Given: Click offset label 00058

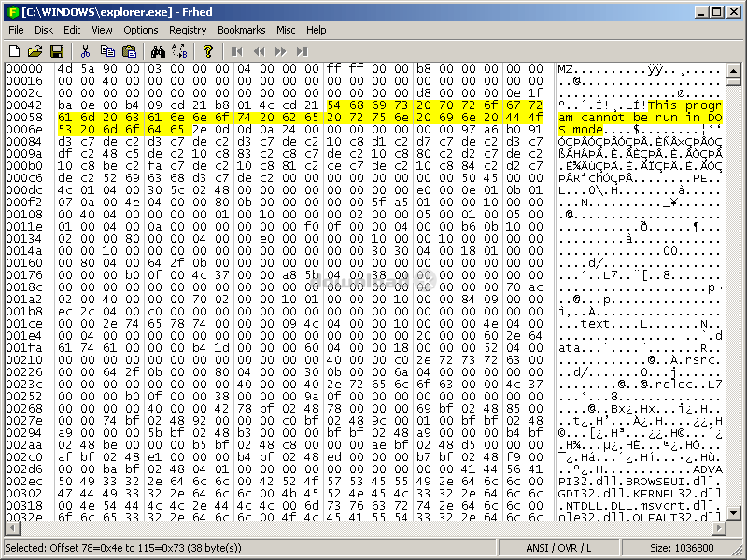Looking at the screenshot, I should tap(24, 118).
